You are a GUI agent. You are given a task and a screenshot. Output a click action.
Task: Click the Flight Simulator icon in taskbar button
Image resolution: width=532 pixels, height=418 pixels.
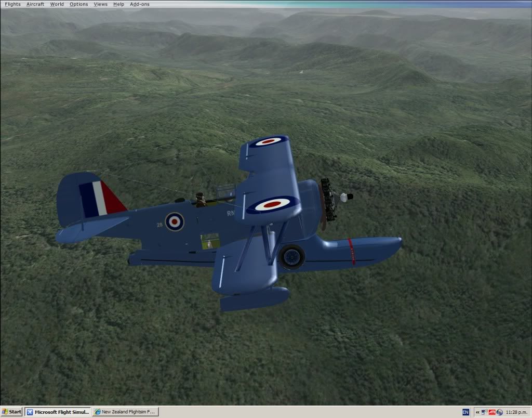30,412
